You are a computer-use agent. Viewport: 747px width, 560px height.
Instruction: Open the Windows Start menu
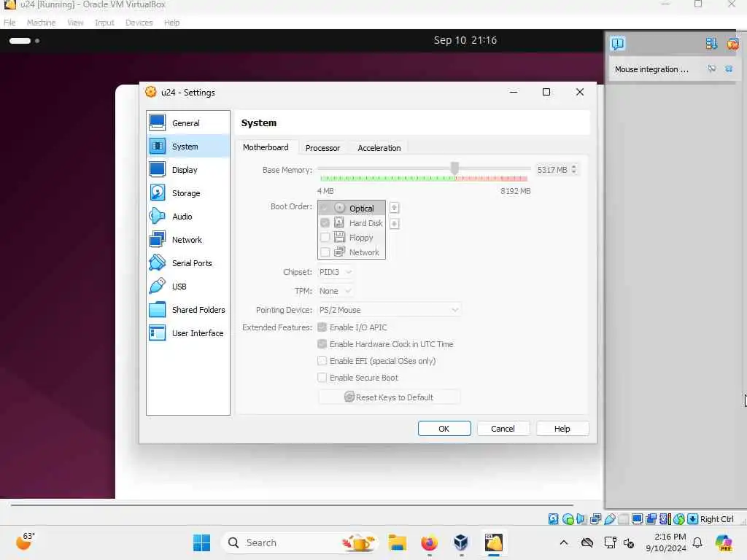tap(201, 542)
